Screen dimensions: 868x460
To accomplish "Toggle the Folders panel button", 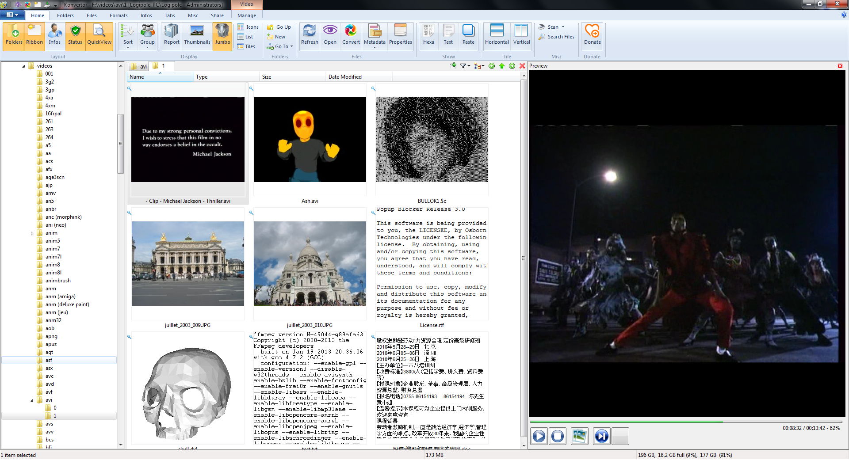I will click(x=14, y=34).
